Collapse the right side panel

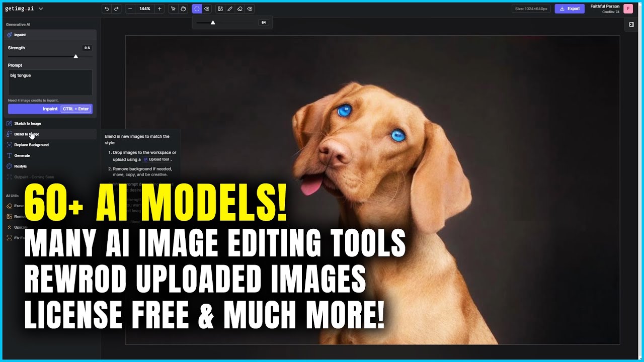click(631, 24)
